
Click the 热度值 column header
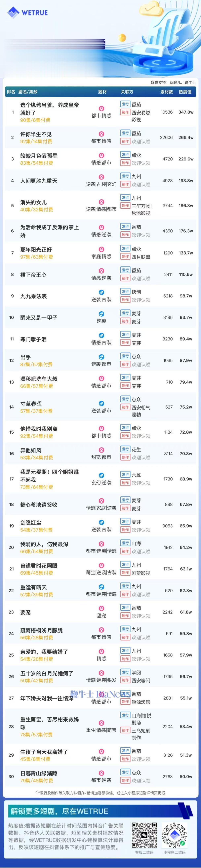(x=185, y=92)
